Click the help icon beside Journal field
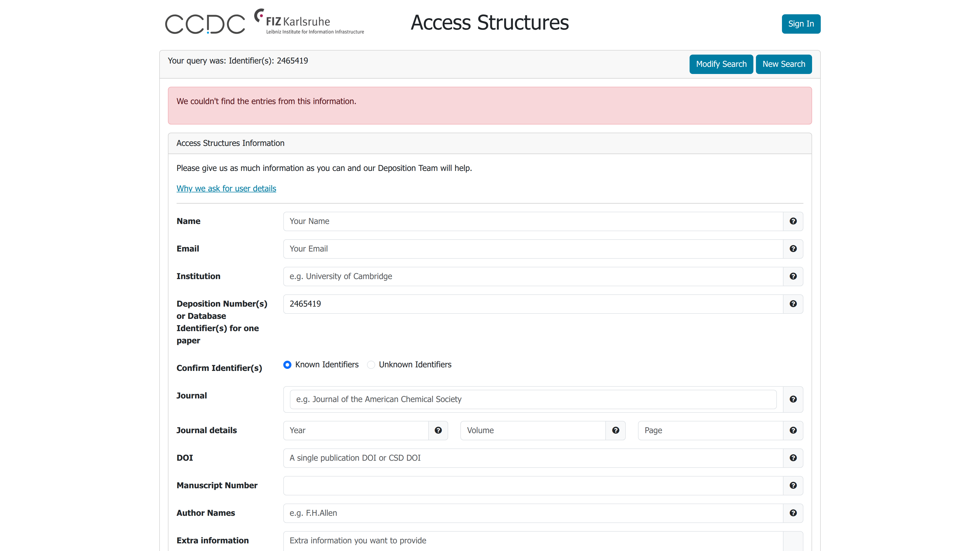Screen dimensions: 980x551 pyautogui.click(x=793, y=399)
